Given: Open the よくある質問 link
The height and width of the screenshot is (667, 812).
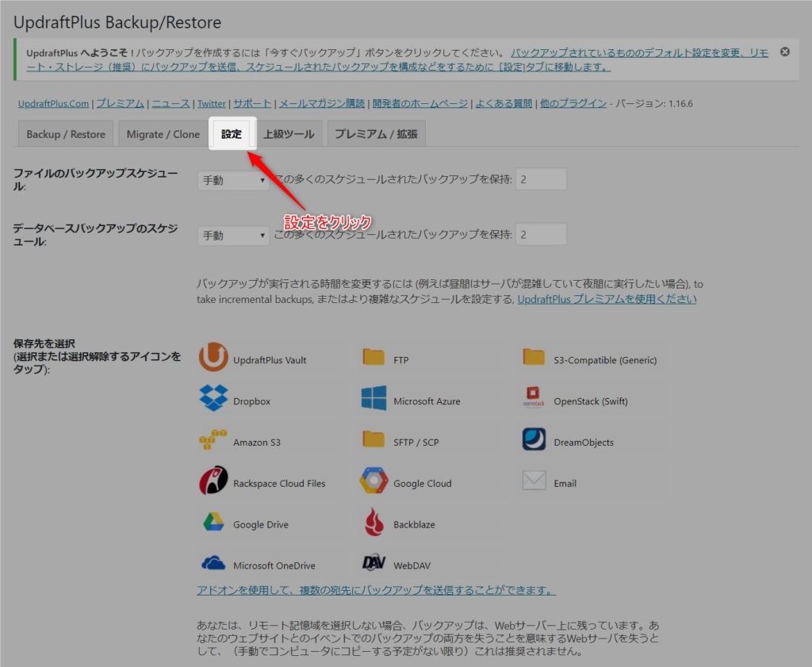Looking at the screenshot, I should click(x=504, y=103).
